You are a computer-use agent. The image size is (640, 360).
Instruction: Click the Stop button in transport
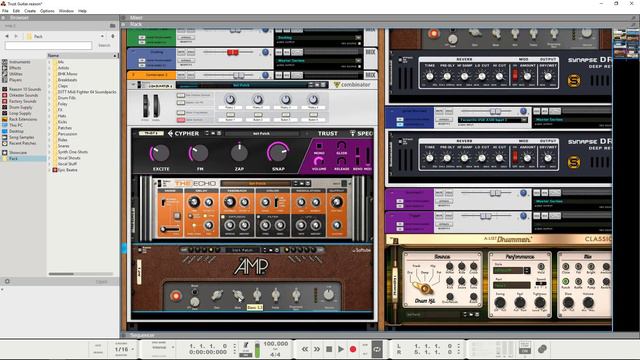click(329, 349)
